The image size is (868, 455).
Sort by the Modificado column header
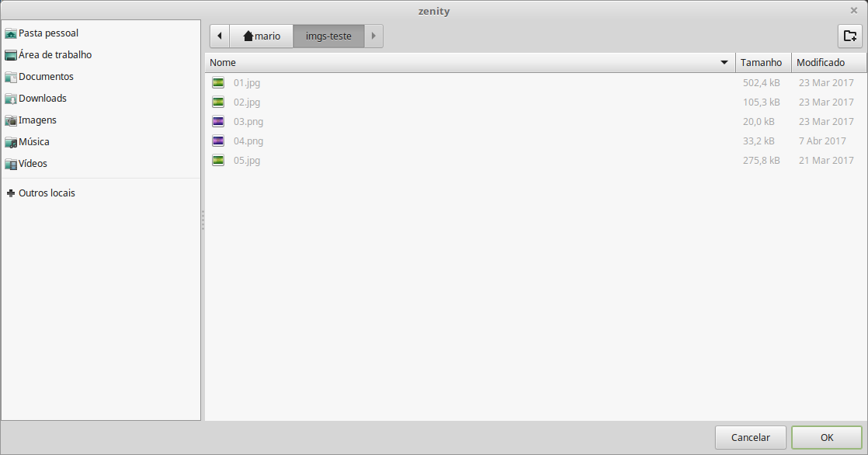(821, 63)
